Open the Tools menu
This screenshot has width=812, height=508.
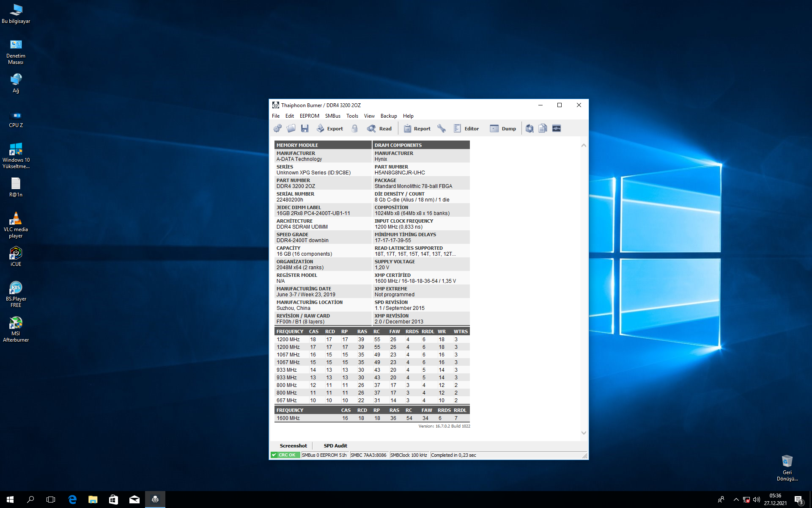click(352, 116)
